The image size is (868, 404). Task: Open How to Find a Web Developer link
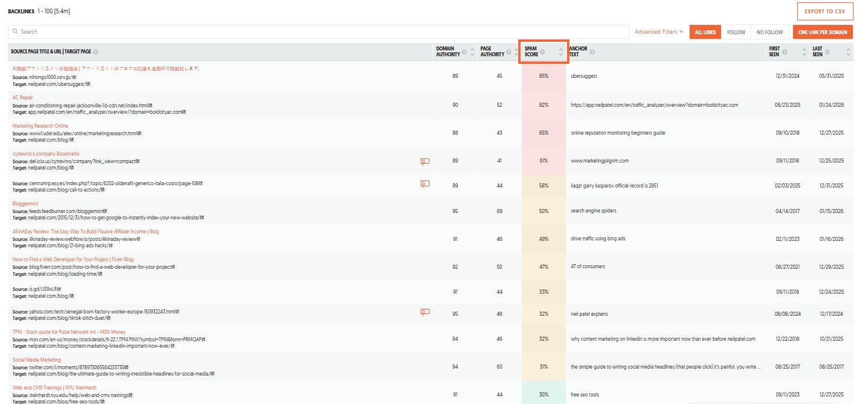point(73,259)
